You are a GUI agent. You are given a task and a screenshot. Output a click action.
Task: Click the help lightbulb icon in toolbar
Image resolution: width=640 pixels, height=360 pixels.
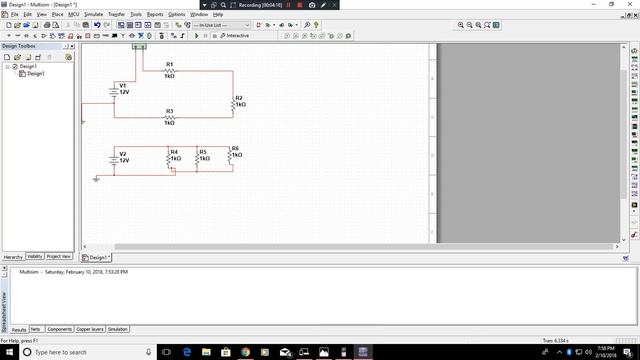[x=316, y=25]
